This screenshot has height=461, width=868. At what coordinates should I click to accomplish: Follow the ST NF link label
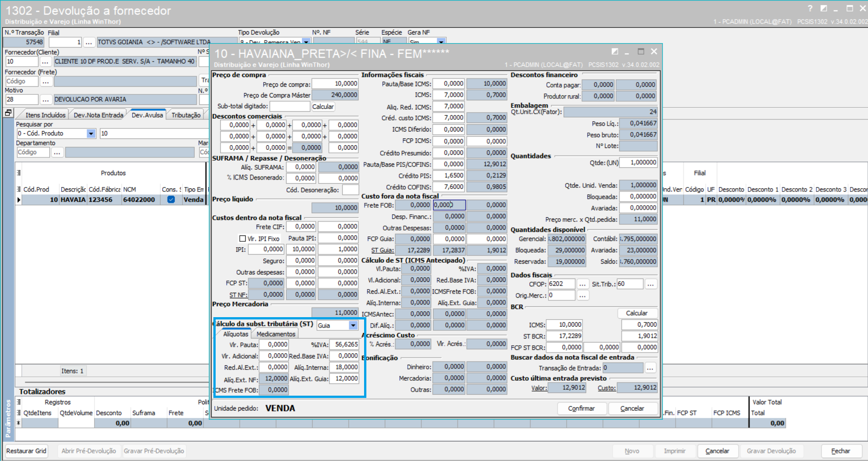coord(238,295)
